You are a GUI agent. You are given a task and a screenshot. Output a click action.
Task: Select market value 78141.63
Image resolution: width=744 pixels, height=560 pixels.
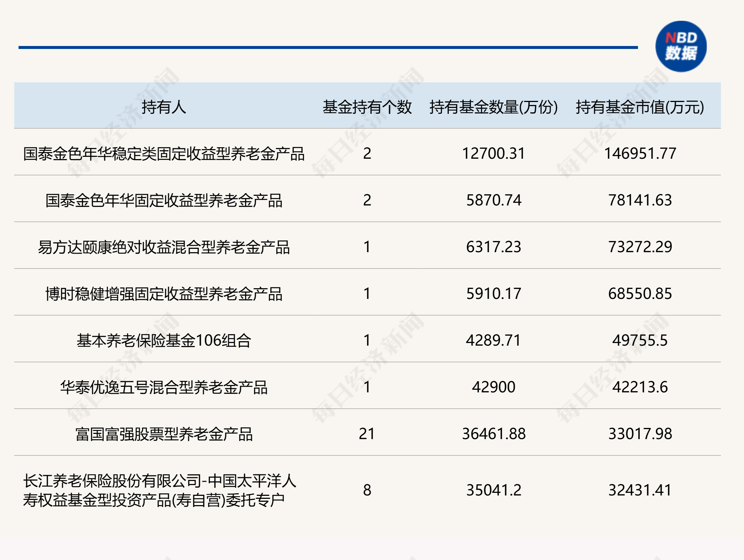click(640, 200)
